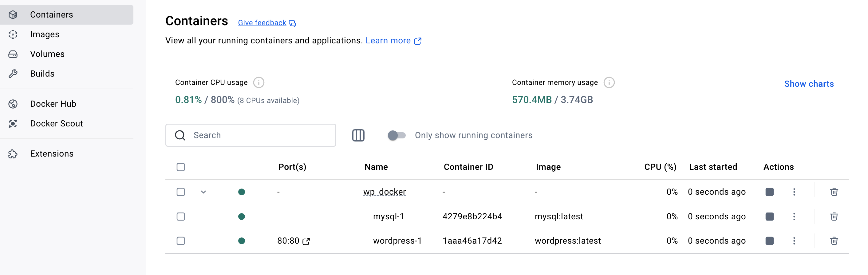The width and height of the screenshot is (868, 275).
Task: Click container ID 1aaa46a17d42
Action: [472, 241]
